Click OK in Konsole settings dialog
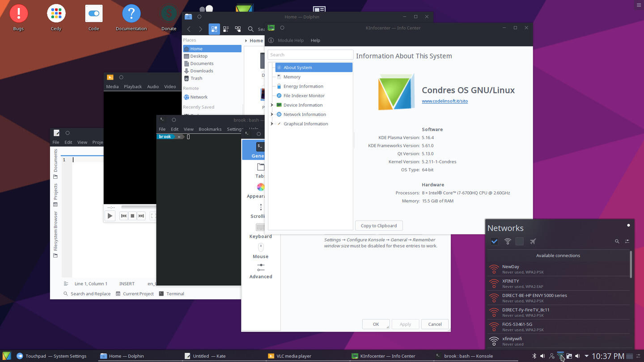The image size is (644, 362). 376,324
